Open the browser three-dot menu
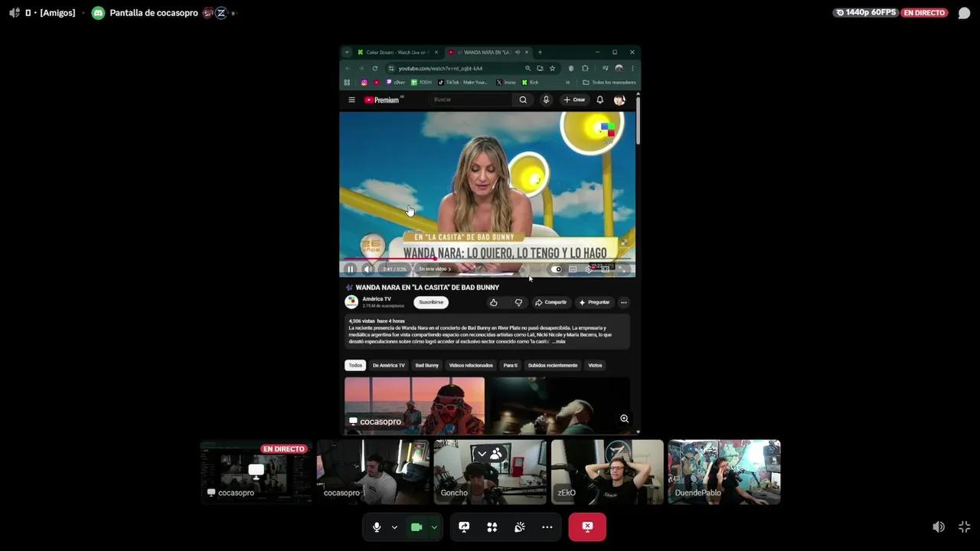980x551 pixels. tap(632, 68)
